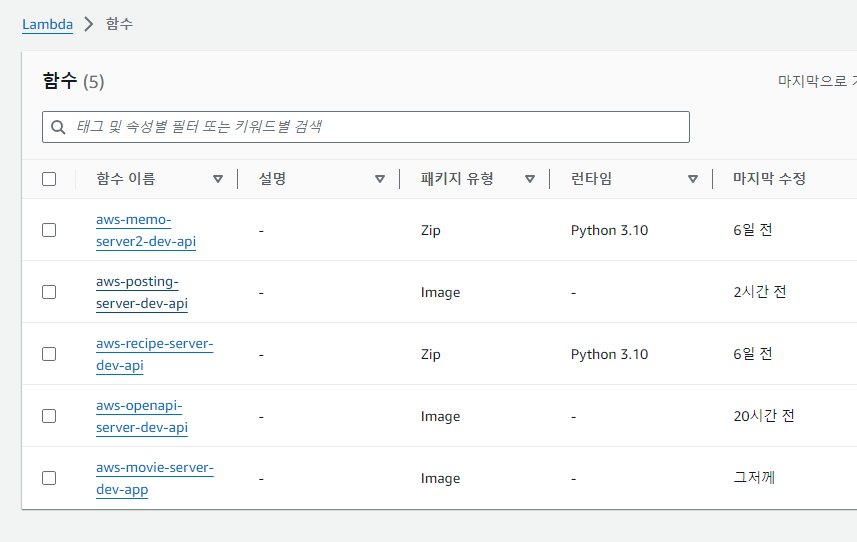
Task: Click the 마지막 수정 column header
Action: pyautogui.click(x=770, y=179)
